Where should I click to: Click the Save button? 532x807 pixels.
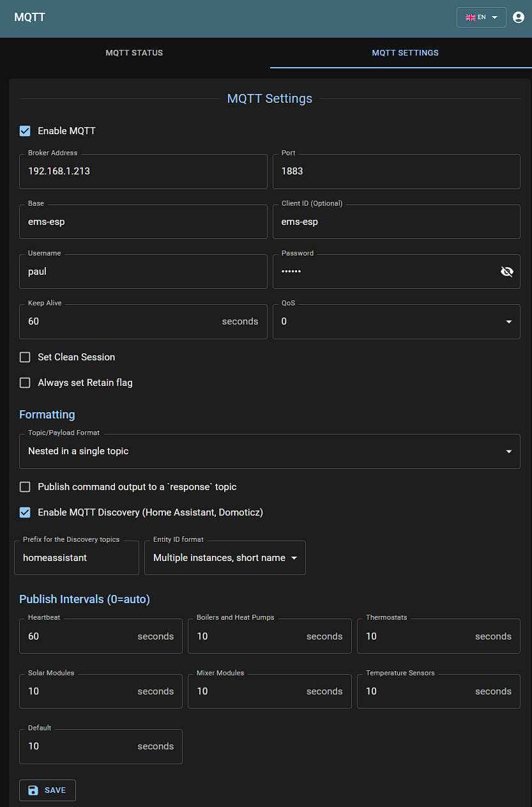click(48, 790)
